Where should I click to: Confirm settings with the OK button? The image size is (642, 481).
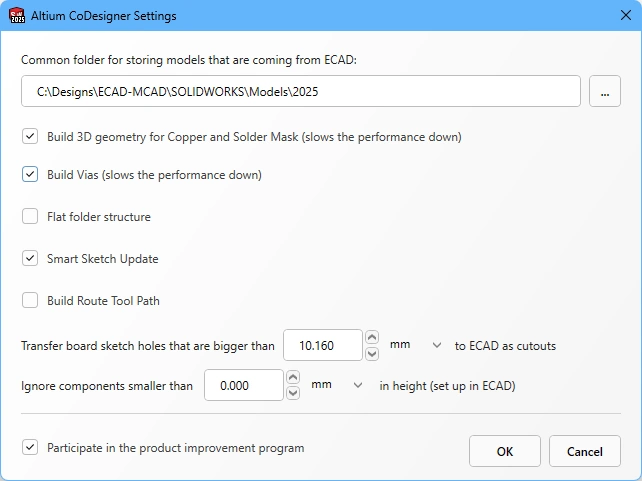pos(504,451)
